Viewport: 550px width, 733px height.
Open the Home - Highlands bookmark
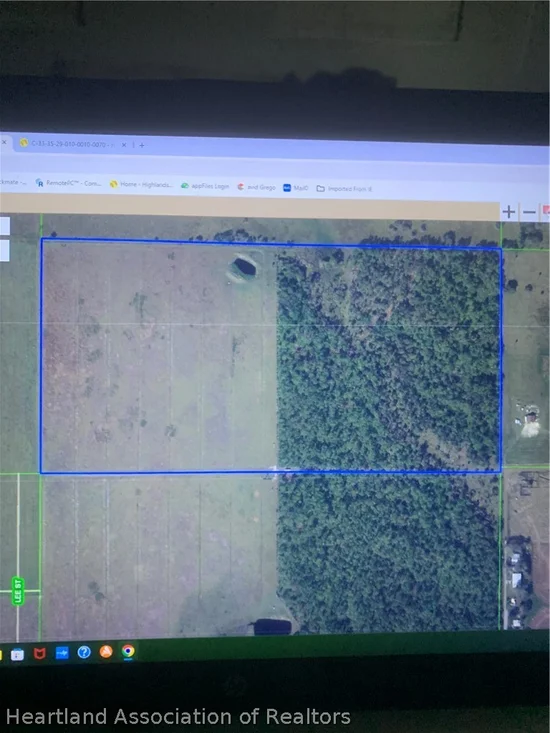141,184
